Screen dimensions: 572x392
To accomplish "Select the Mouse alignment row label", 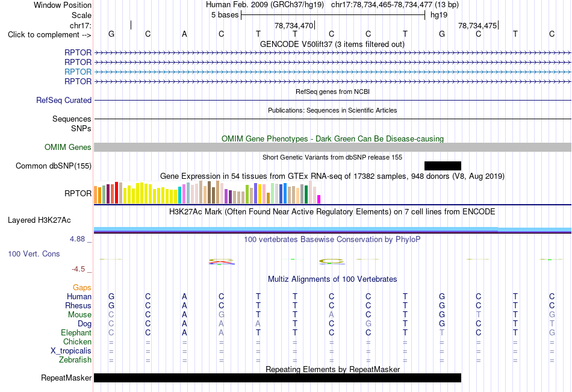I will coord(79,314).
